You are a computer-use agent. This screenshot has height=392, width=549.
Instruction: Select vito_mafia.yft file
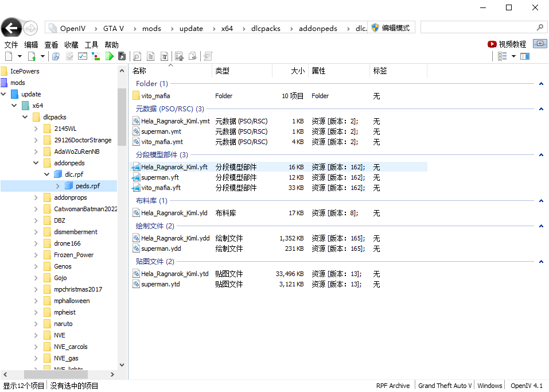278,188
